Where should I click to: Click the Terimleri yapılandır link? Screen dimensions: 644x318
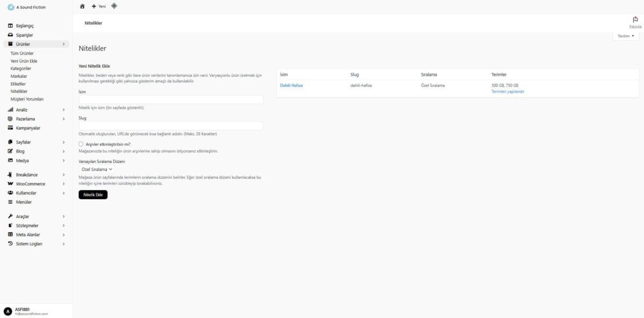click(508, 91)
